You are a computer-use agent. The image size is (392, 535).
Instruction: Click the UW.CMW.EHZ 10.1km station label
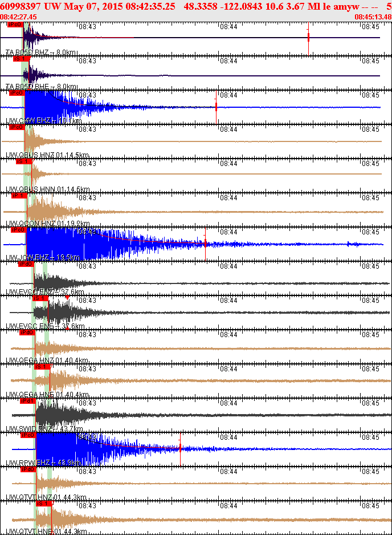[x=44, y=121]
